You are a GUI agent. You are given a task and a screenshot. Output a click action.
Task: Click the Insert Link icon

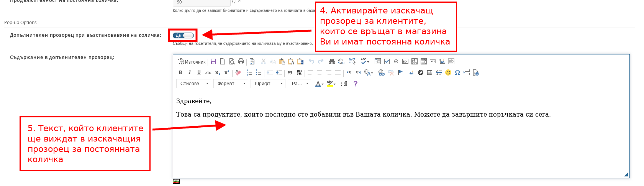point(381,72)
